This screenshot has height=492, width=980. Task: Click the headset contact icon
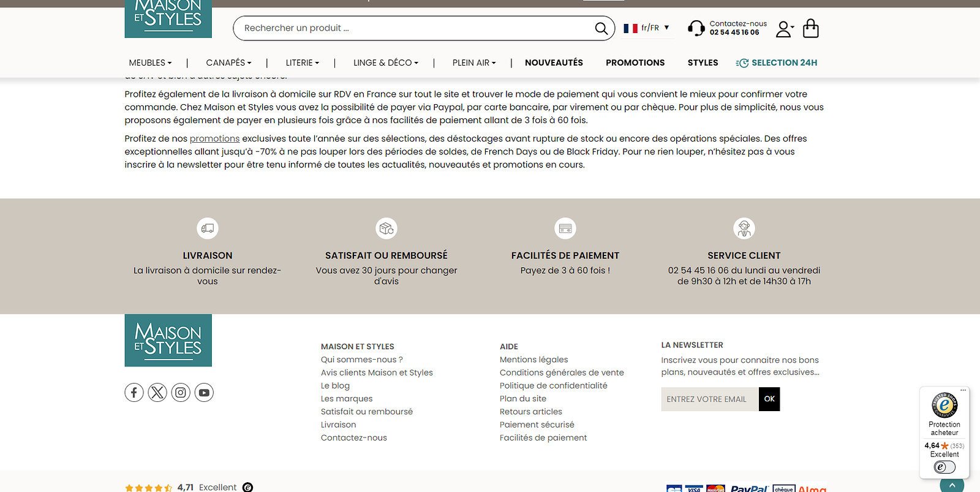tap(696, 28)
